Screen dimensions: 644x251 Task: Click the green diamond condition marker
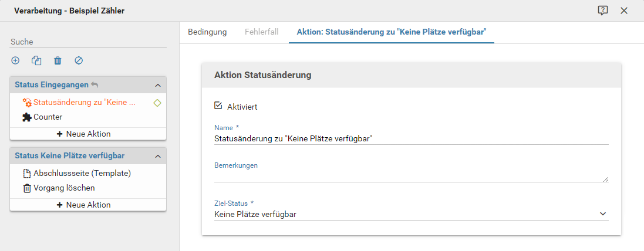(157, 103)
